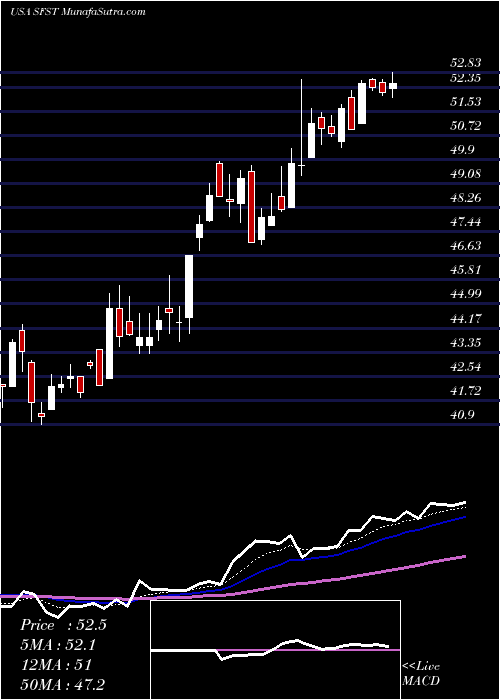
Task: Click the 50.72 price axis label
Action: 465,126
